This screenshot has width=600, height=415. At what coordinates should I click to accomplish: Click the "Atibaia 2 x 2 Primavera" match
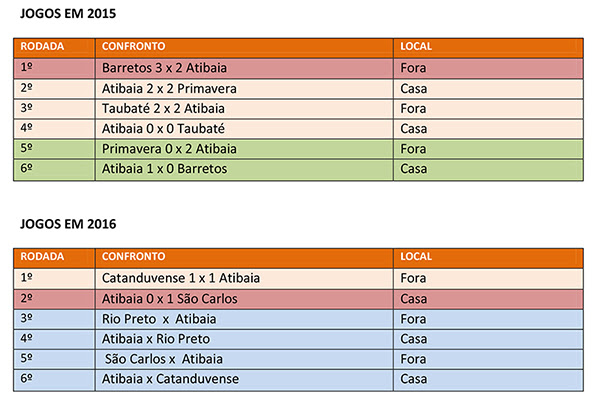[x=169, y=88]
